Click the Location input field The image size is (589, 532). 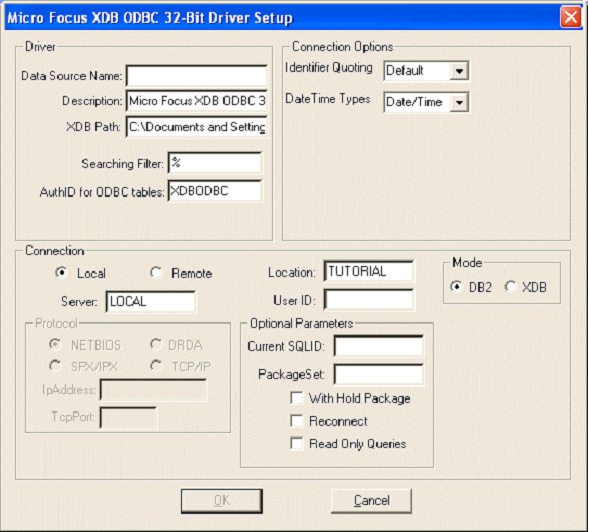point(369,271)
